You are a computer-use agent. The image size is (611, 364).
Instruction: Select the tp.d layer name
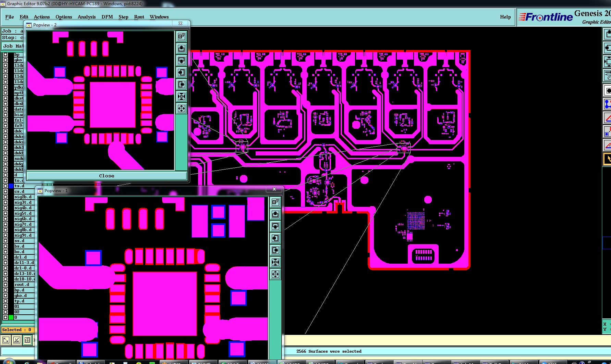[x=24, y=301]
